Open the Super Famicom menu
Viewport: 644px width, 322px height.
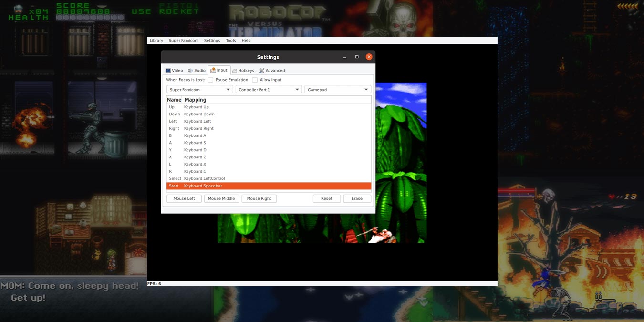183,40
